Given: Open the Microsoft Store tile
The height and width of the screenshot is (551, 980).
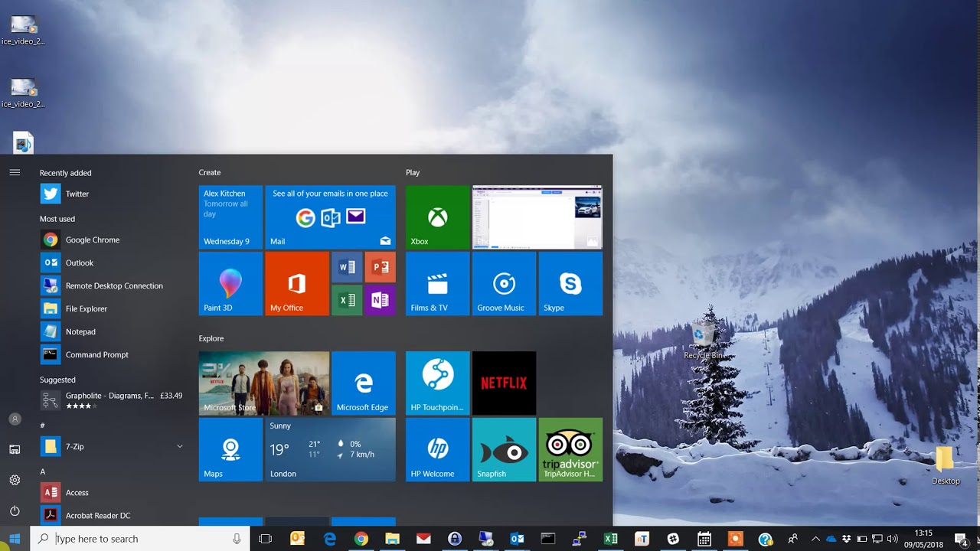Looking at the screenshot, I should coord(264,383).
